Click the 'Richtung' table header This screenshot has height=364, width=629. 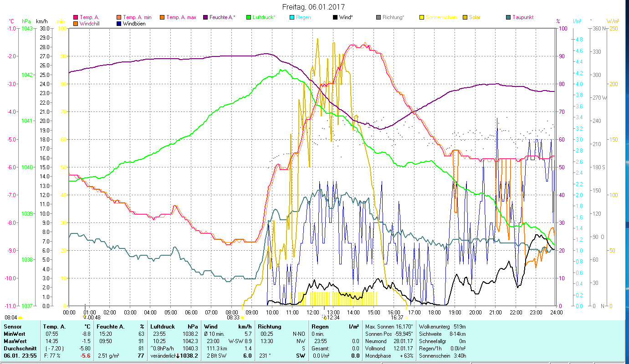[270, 327]
